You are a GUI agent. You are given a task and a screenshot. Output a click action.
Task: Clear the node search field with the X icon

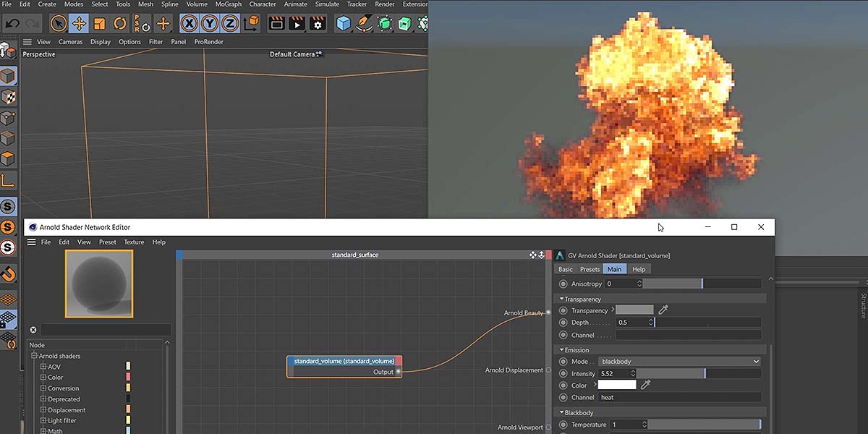pos(33,330)
